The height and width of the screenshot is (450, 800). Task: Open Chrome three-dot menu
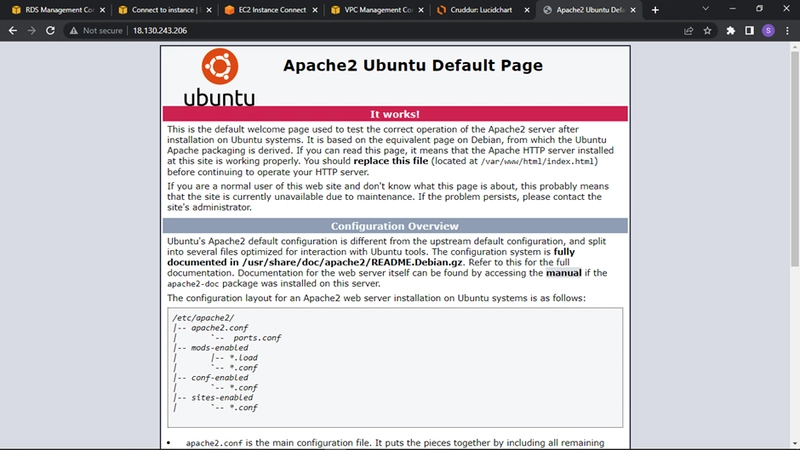(787, 31)
